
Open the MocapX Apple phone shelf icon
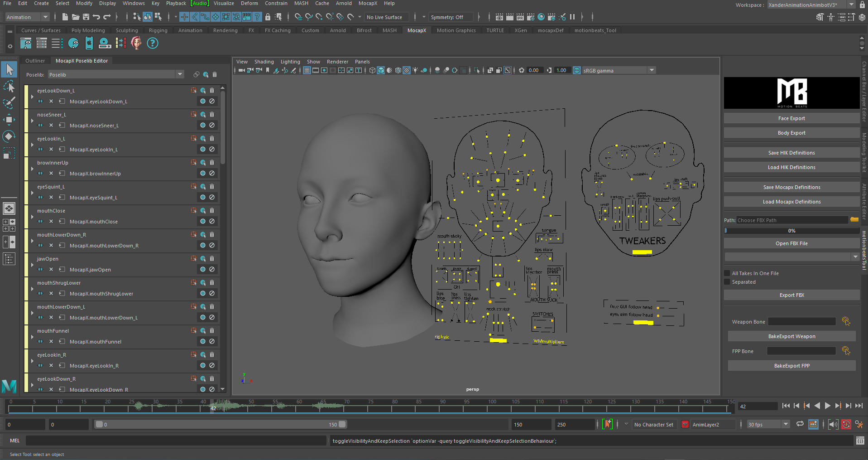point(89,43)
